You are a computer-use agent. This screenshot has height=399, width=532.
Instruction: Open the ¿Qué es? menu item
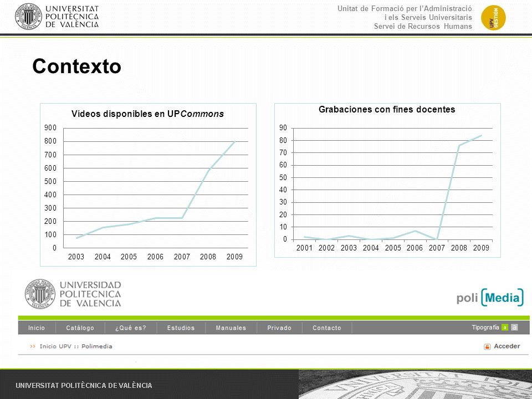pos(131,328)
